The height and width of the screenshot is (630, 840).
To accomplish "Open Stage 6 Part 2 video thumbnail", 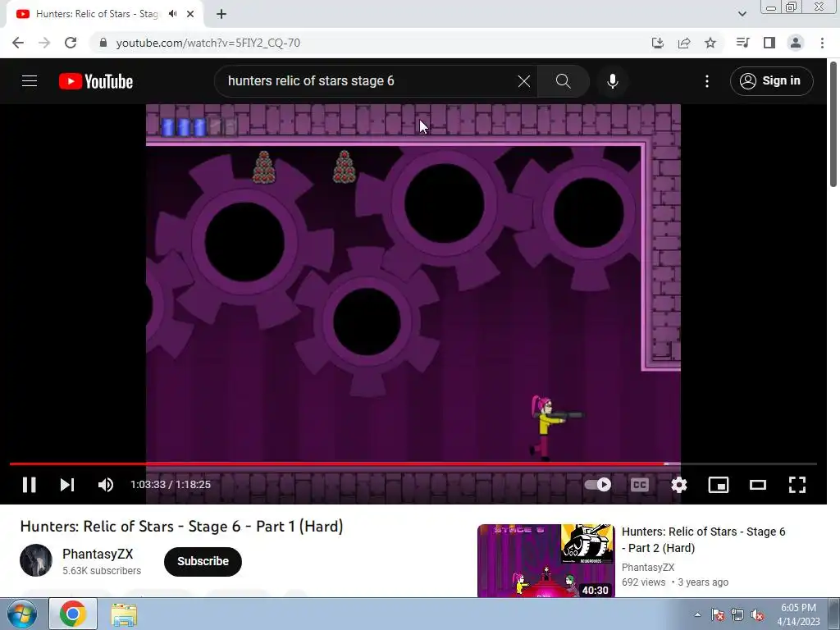I will (x=546, y=560).
